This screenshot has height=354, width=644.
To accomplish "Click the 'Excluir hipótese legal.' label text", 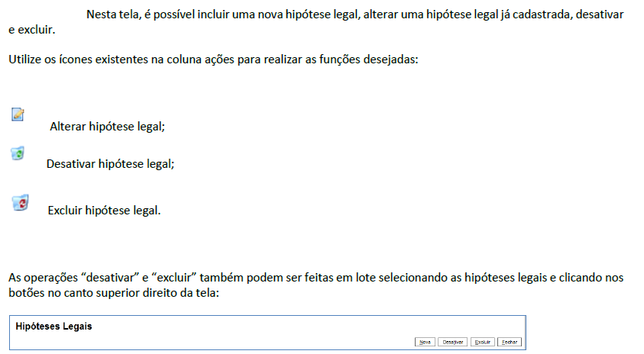I will pyautogui.click(x=104, y=211).
